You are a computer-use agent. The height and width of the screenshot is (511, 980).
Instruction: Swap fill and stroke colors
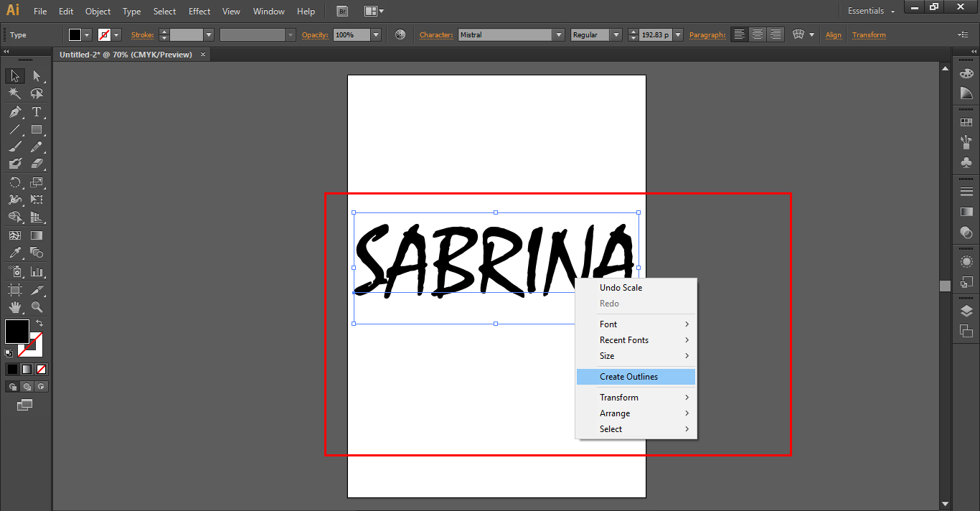(40, 322)
